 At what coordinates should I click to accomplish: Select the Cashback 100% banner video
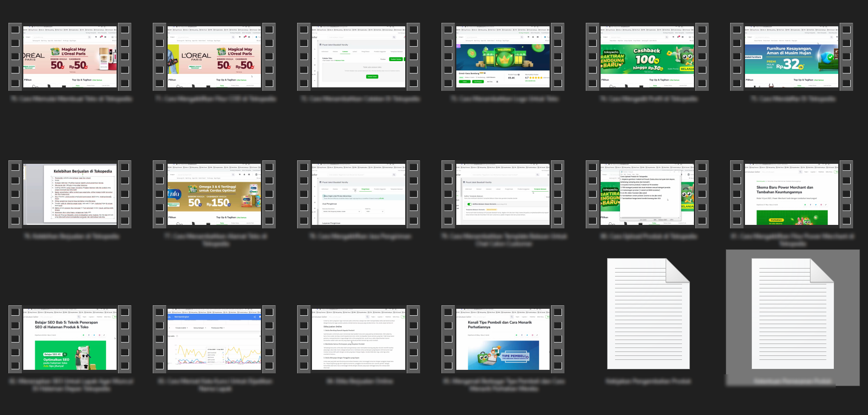coord(647,57)
